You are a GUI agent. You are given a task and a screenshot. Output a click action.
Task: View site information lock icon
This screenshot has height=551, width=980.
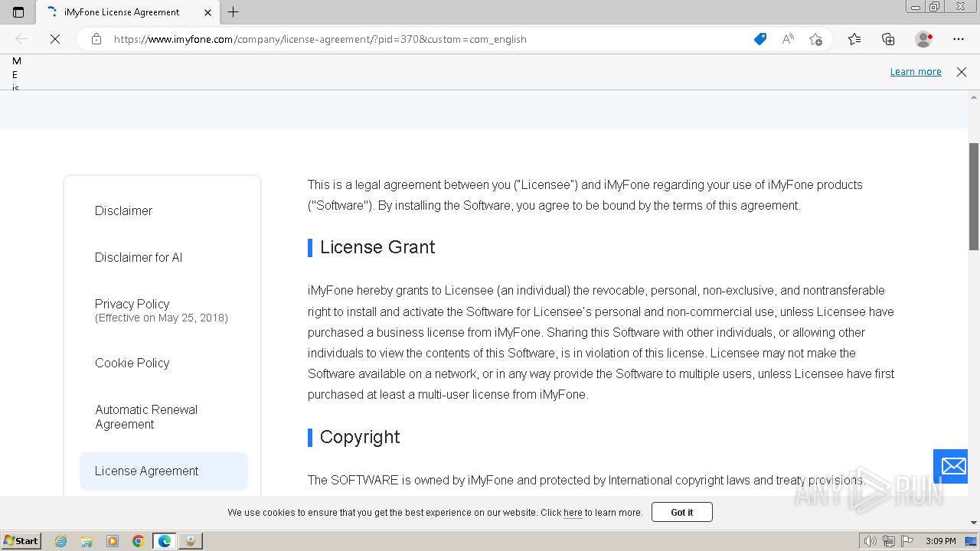point(96,39)
